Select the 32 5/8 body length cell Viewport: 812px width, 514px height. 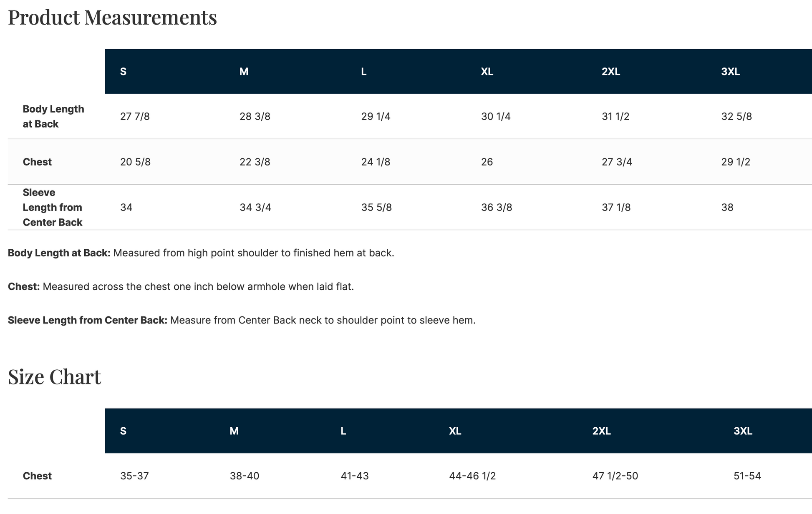coord(736,116)
